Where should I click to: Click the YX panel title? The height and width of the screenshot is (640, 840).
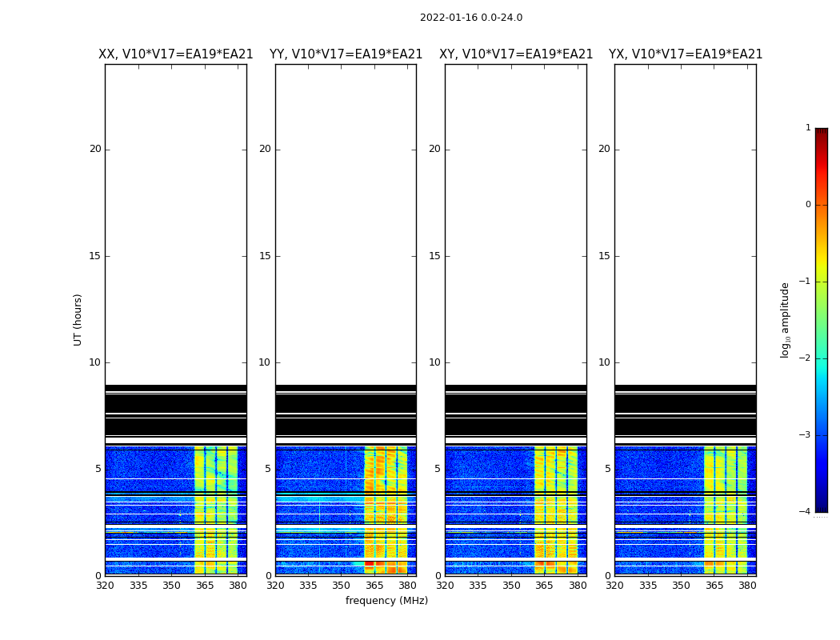pos(686,54)
